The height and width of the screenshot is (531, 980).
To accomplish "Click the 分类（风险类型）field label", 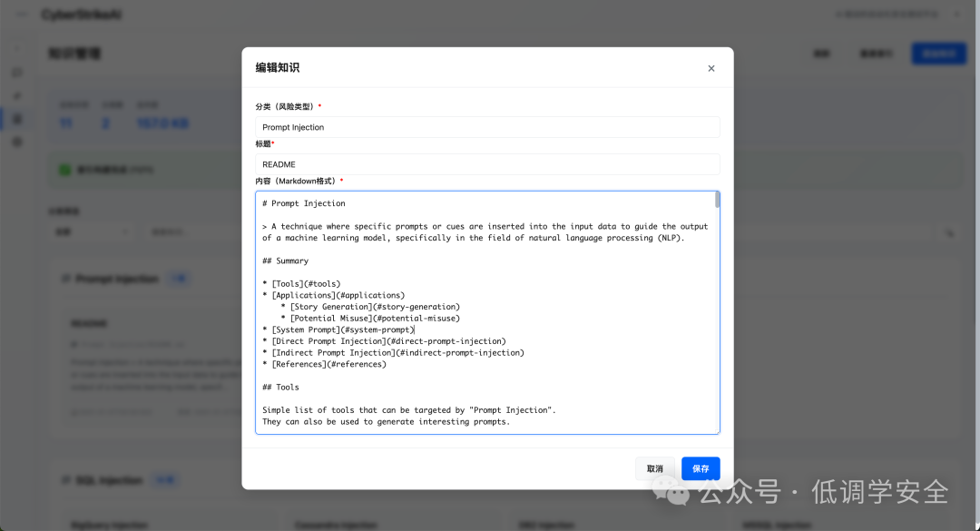I will click(289, 106).
